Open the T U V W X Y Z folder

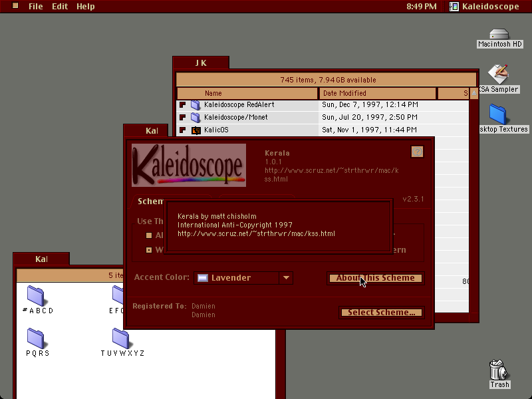pyautogui.click(x=121, y=338)
